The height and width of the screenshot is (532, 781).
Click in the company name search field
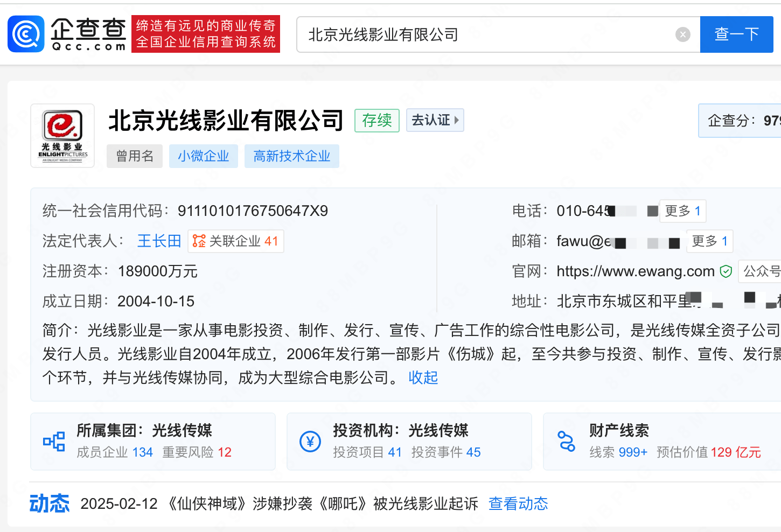(x=485, y=34)
